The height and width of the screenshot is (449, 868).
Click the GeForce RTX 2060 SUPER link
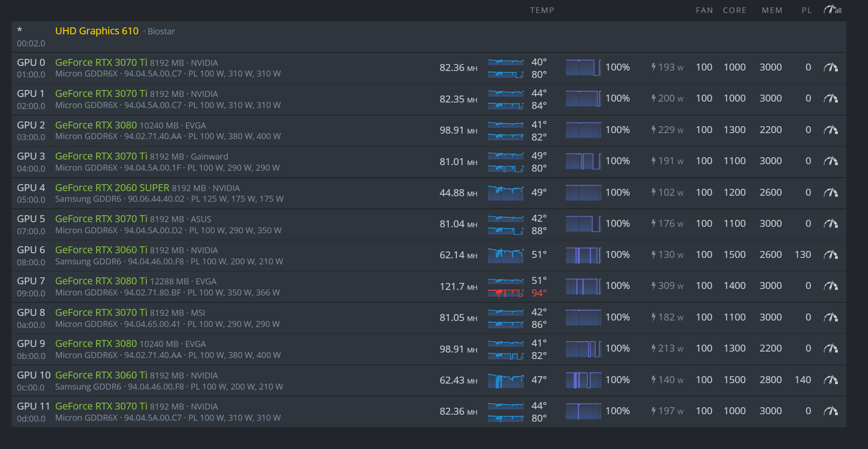112,187
